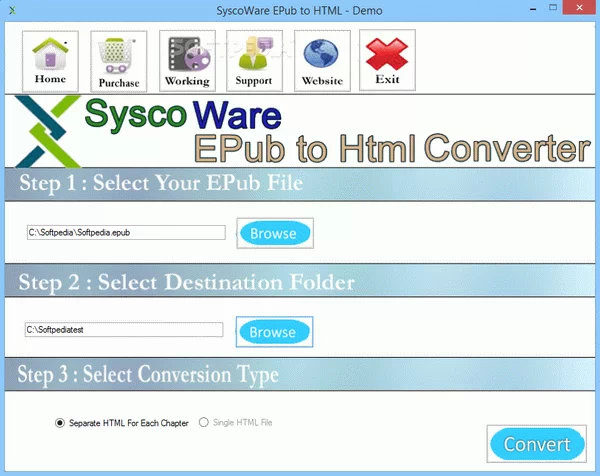Select Separate HTML For Each Chapter
Image resolution: width=600 pixels, height=476 pixels.
(x=122, y=423)
